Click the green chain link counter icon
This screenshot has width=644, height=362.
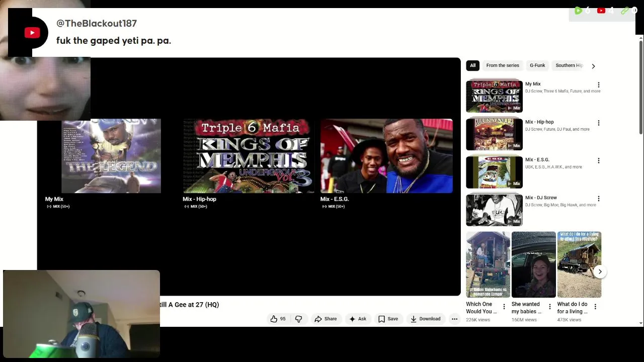624,11
